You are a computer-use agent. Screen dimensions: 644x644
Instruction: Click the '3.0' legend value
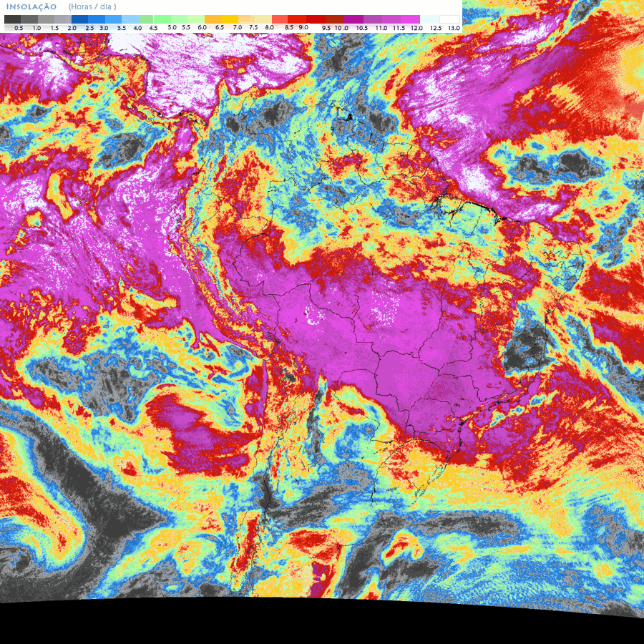104,28
